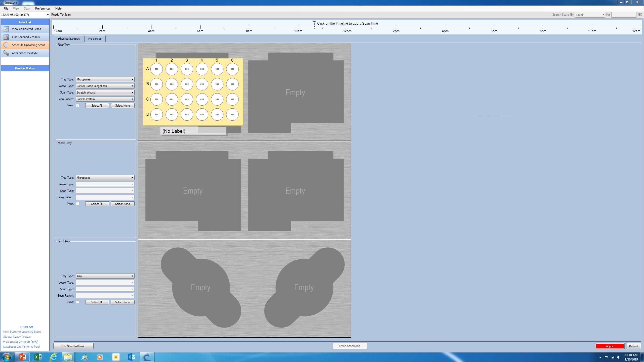The image size is (644, 362).
Task: Click the Schedule Upcoming Scans clock icon
Action: [6, 45]
